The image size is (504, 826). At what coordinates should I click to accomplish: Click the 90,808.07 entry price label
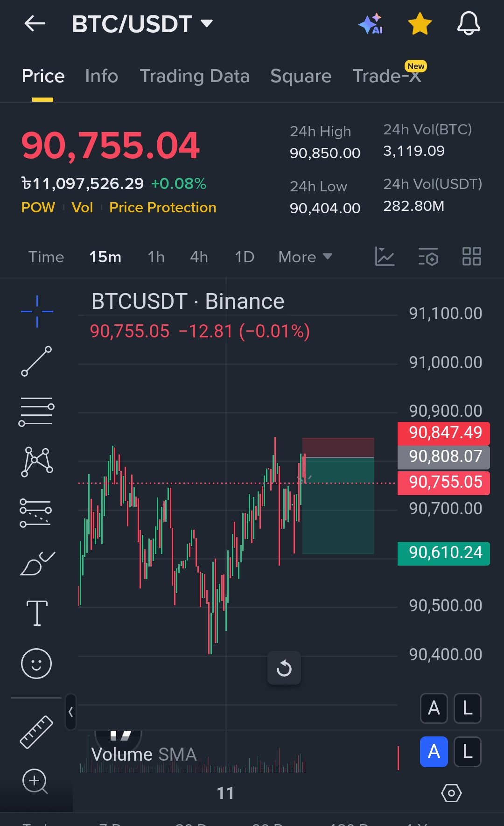click(444, 457)
